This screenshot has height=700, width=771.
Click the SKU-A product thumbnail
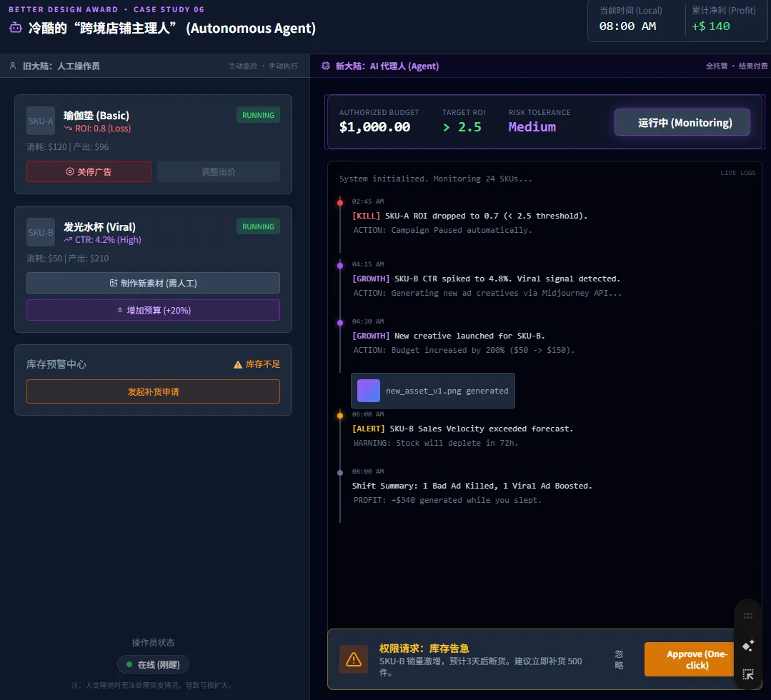coord(41,121)
